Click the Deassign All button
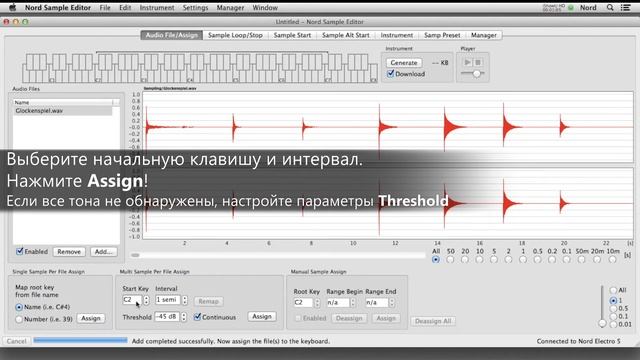The image size is (640, 360). coord(433,321)
